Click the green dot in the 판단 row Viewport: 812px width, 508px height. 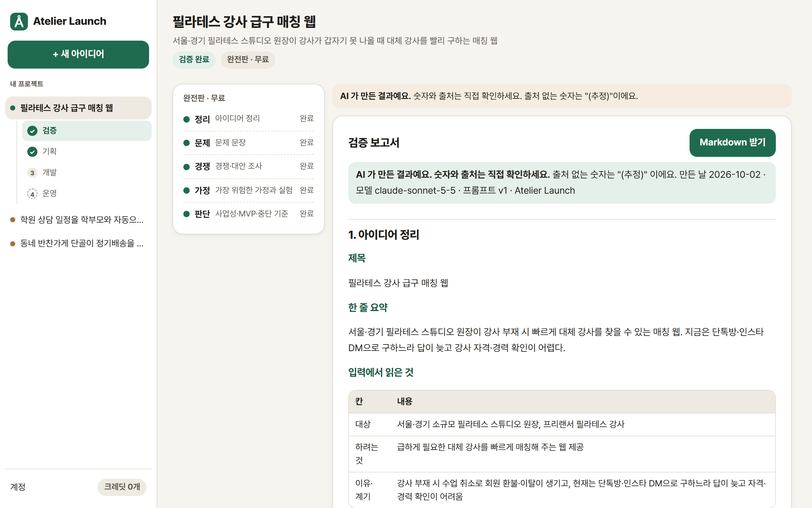point(187,214)
